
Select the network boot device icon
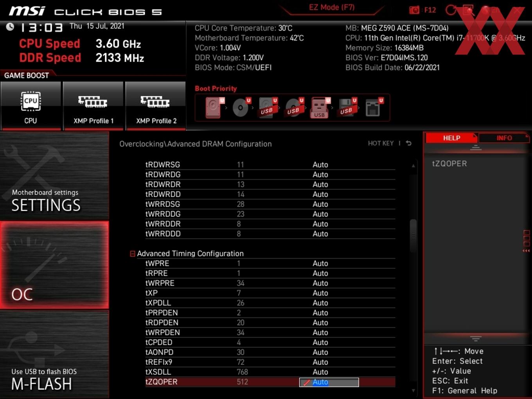(374, 108)
